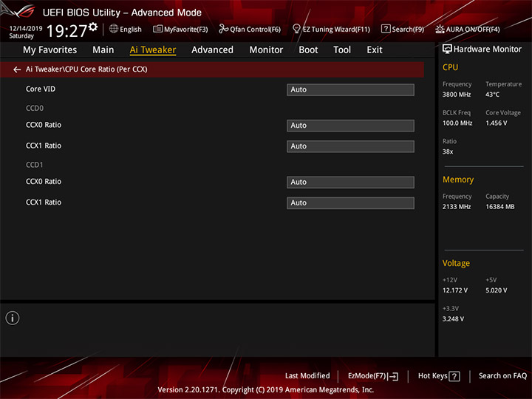Image resolution: width=532 pixels, height=399 pixels.
Task: Click the CCD1 section heading
Action: click(35, 165)
